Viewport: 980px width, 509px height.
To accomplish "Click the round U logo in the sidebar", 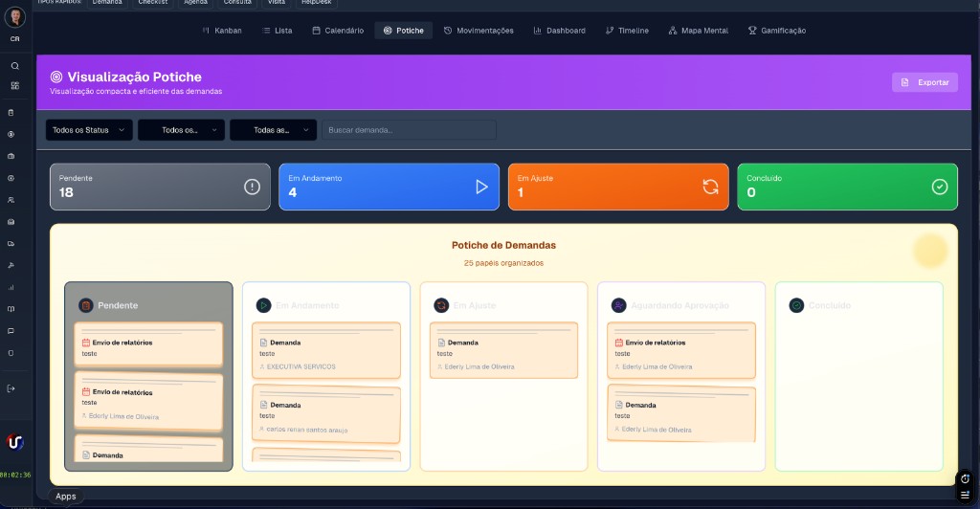I will [15, 442].
